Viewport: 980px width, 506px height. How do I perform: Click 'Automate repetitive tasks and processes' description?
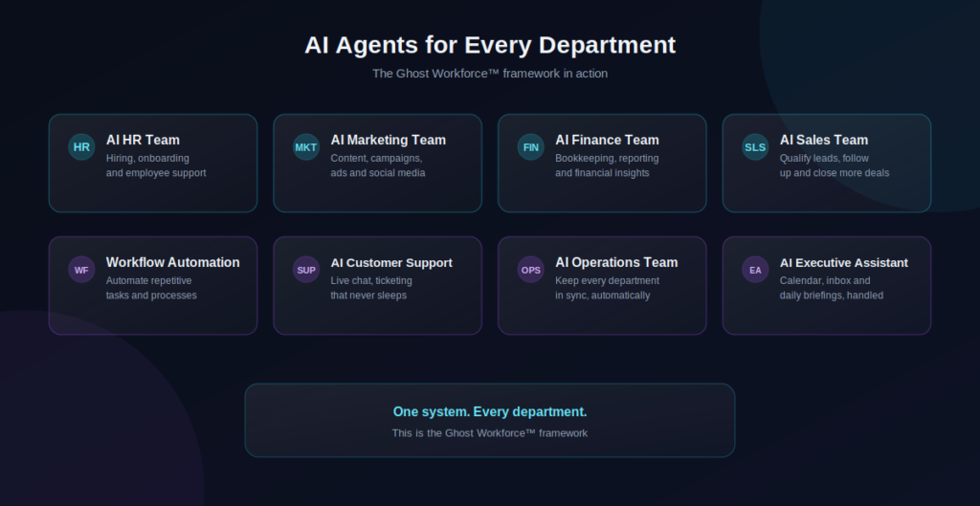point(151,288)
